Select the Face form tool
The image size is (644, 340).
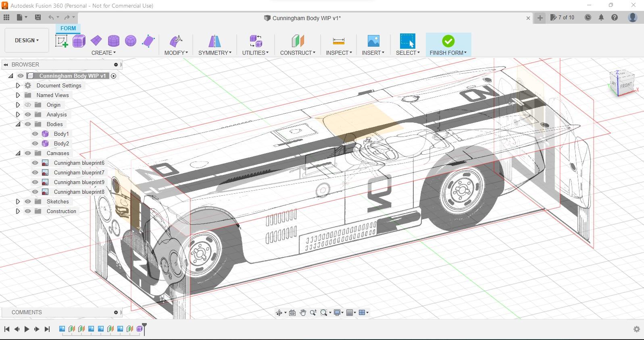click(x=148, y=41)
